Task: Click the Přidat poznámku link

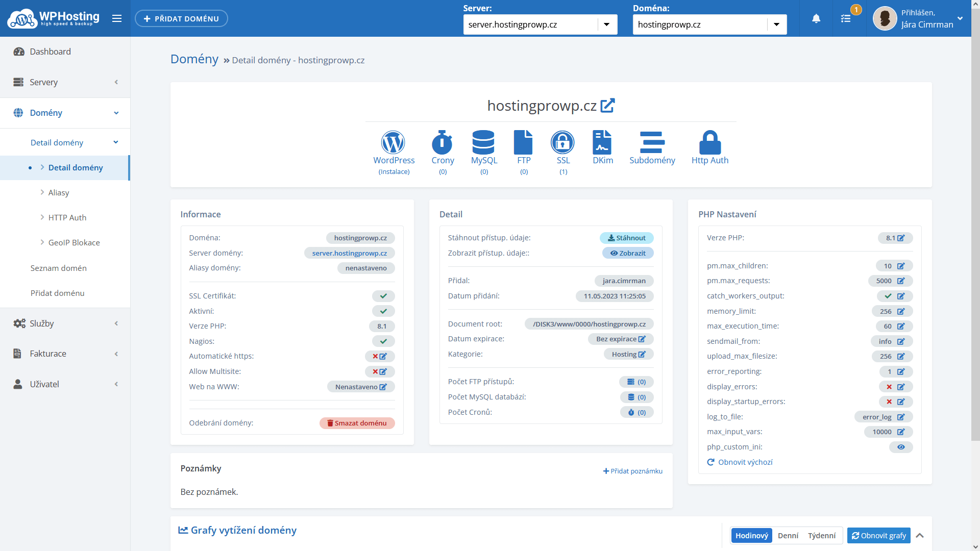Action: [x=632, y=471]
